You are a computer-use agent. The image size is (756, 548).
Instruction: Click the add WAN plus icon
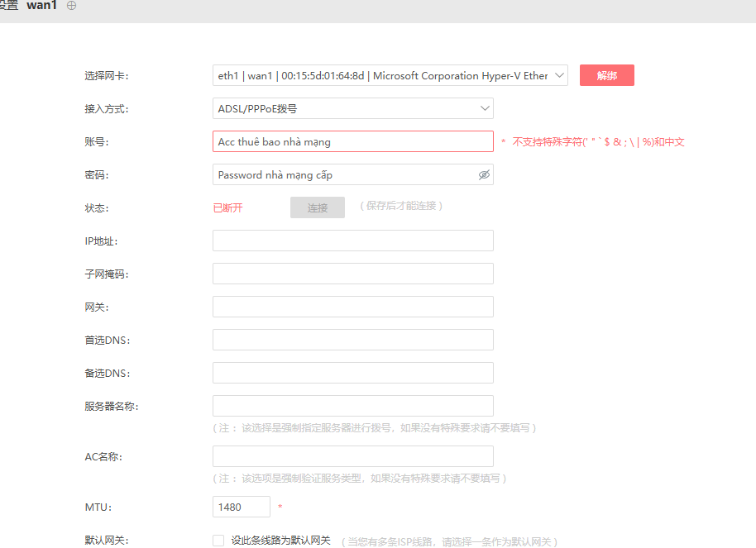(71, 6)
